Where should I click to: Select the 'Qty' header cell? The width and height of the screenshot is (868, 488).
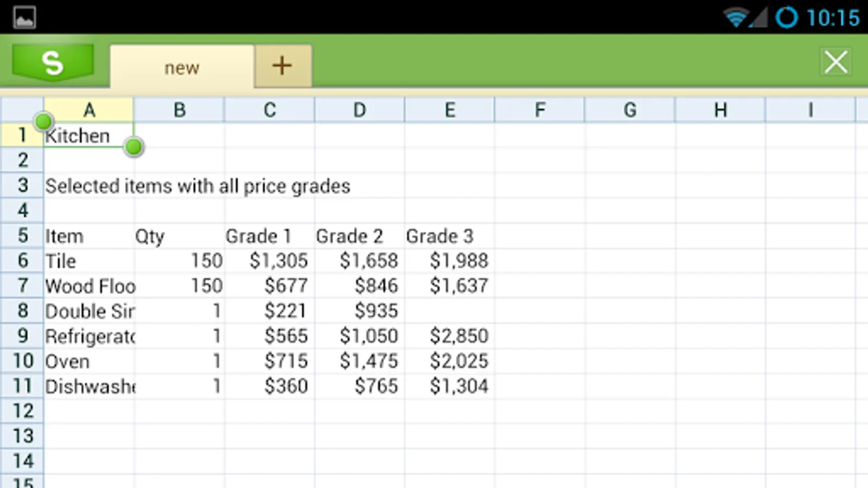coord(180,236)
